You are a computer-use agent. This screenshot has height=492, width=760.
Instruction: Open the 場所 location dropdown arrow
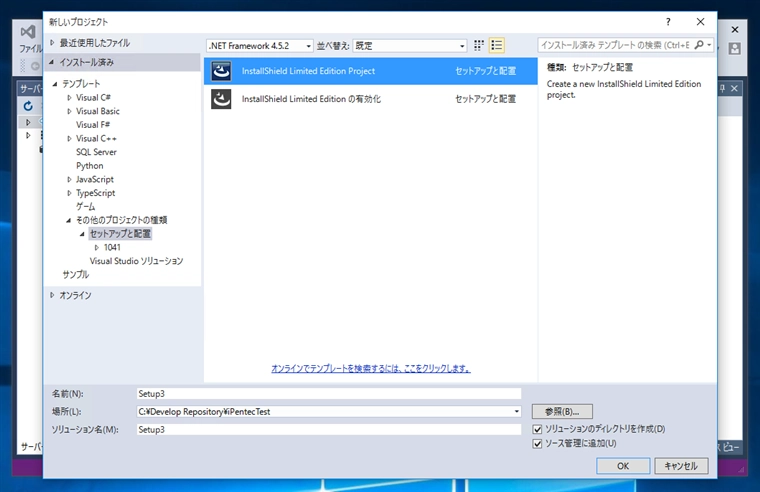click(517, 412)
